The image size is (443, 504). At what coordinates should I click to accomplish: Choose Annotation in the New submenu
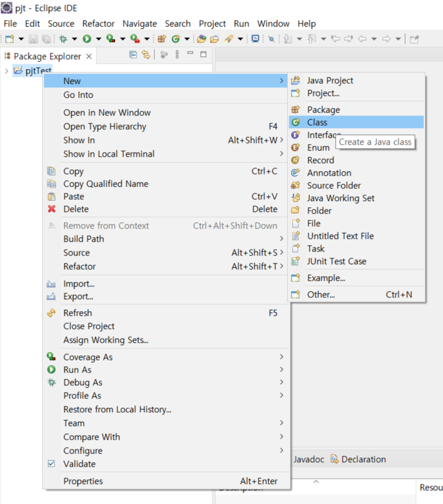[x=356, y=173]
